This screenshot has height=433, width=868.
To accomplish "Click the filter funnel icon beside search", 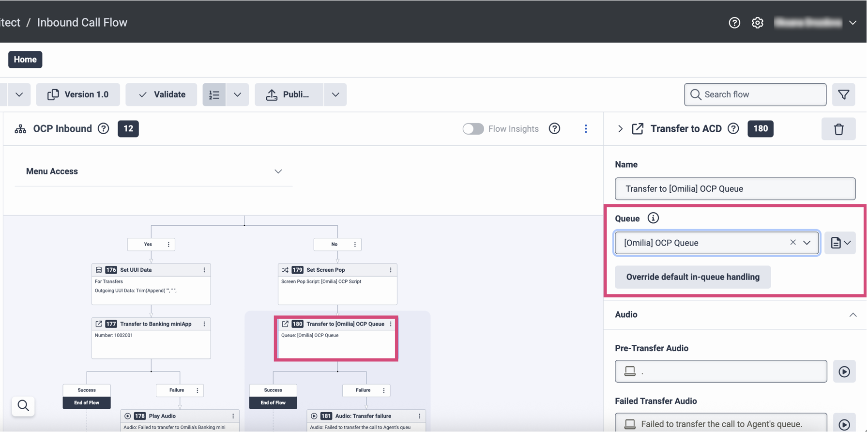I will tap(843, 94).
